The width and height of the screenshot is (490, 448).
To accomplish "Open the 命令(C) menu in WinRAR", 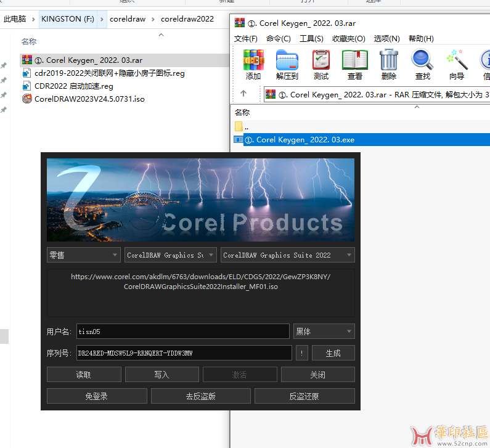I will pos(279,38).
